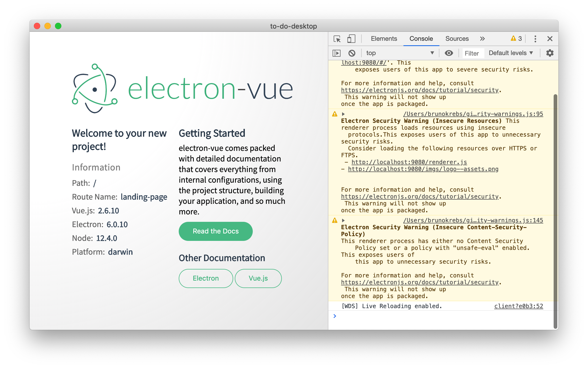
Task: Click the clear console icon
Action: (352, 53)
